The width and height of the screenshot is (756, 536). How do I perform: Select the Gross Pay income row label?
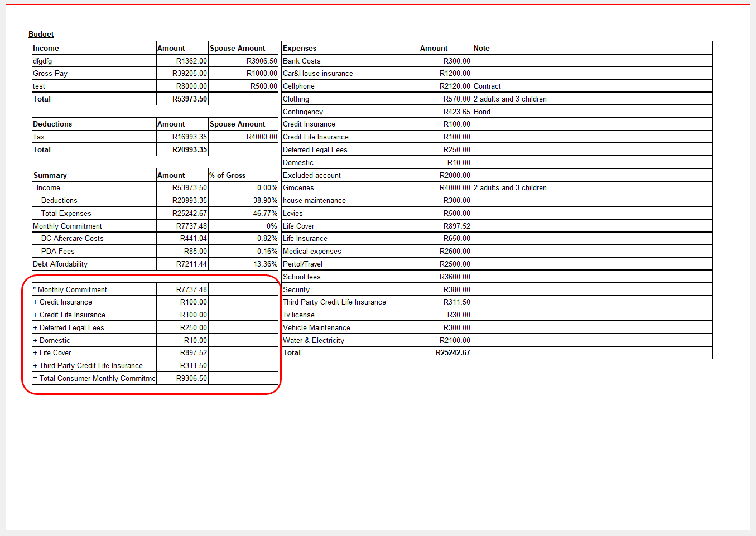pyautogui.click(x=50, y=74)
